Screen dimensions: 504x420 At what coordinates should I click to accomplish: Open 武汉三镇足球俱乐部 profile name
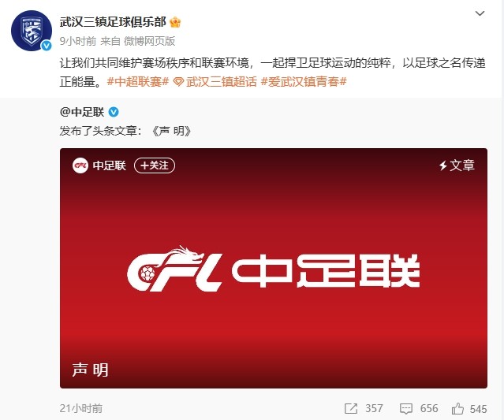pyautogui.click(x=113, y=22)
